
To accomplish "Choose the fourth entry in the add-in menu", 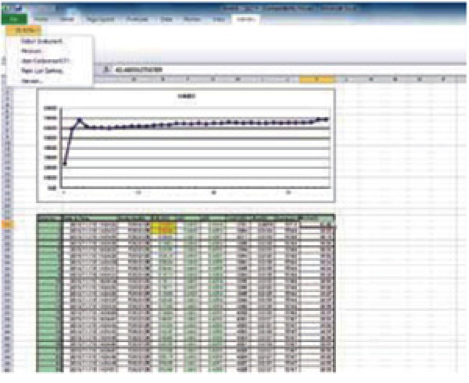I will click(x=42, y=71).
